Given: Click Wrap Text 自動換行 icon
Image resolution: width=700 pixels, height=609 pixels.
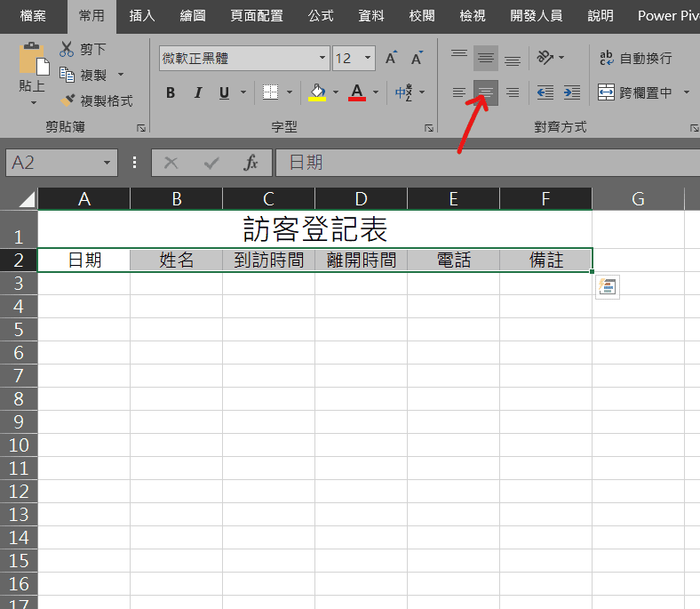Looking at the screenshot, I should [606, 58].
